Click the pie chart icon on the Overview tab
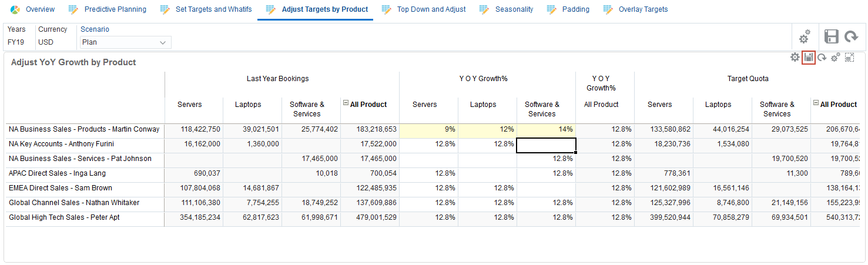The height and width of the screenshot is (265, 868). (x=15, y=9)
